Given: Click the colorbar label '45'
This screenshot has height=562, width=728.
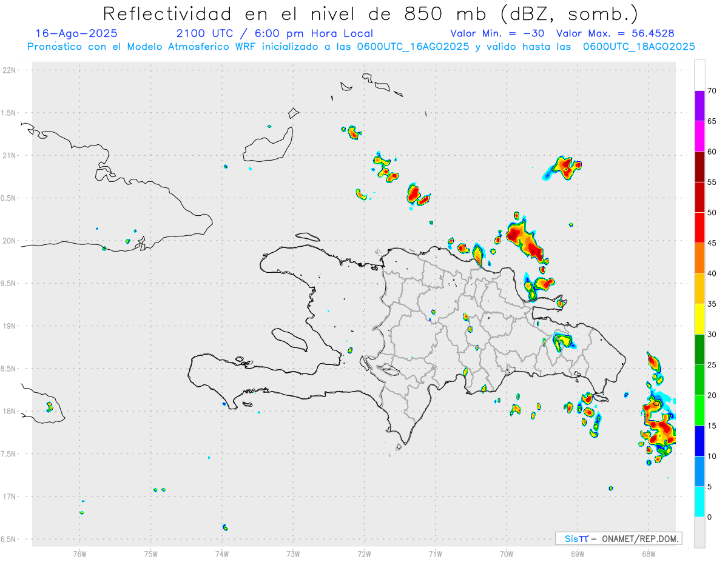Looking at the screenshot, I should pos(712,243).
